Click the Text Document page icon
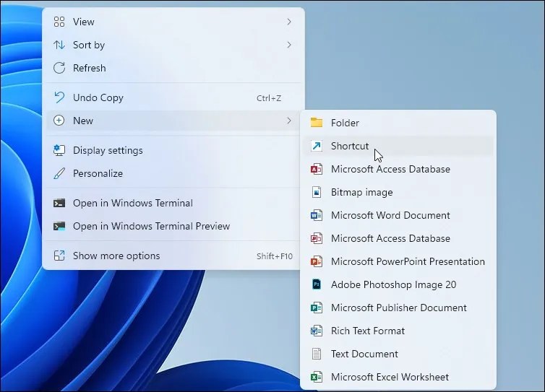The image size is (545, 392). click(317, 354)
